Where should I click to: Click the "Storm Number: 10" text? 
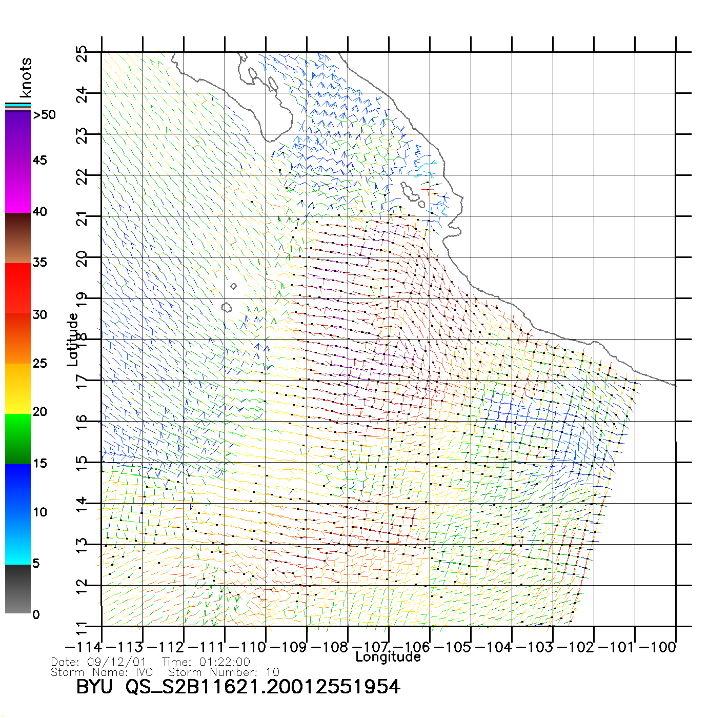(224, 672)
